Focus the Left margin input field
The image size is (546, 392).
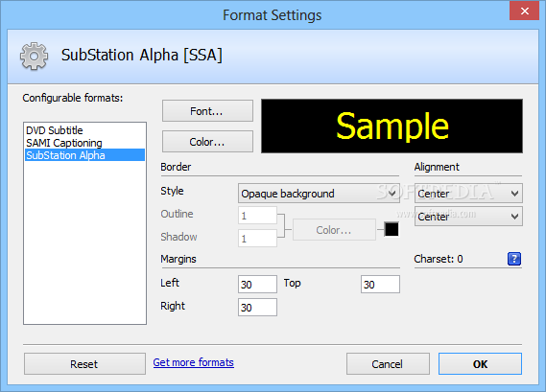pos(257,284)
